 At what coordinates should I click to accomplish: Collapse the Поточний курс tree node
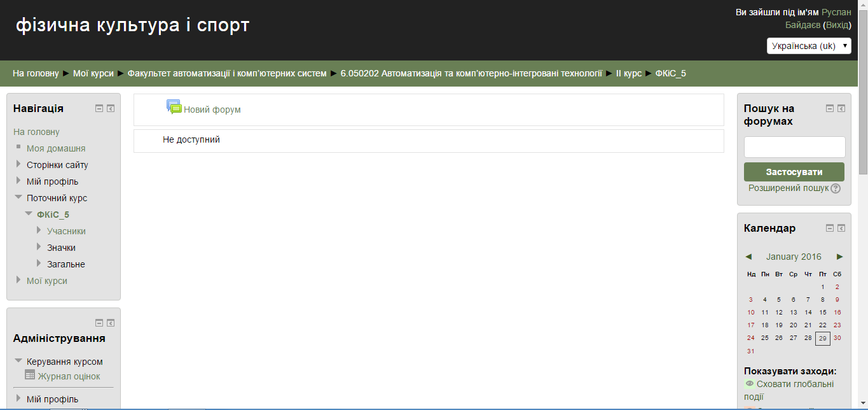pos(18,197)
